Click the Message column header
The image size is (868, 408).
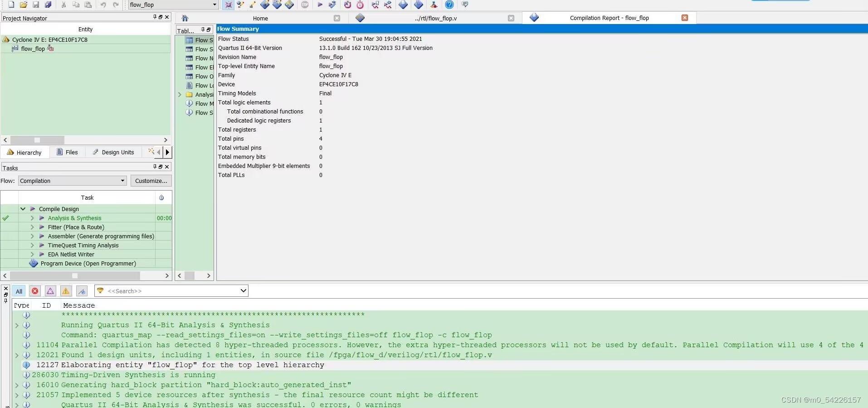[x=79, y=305]
